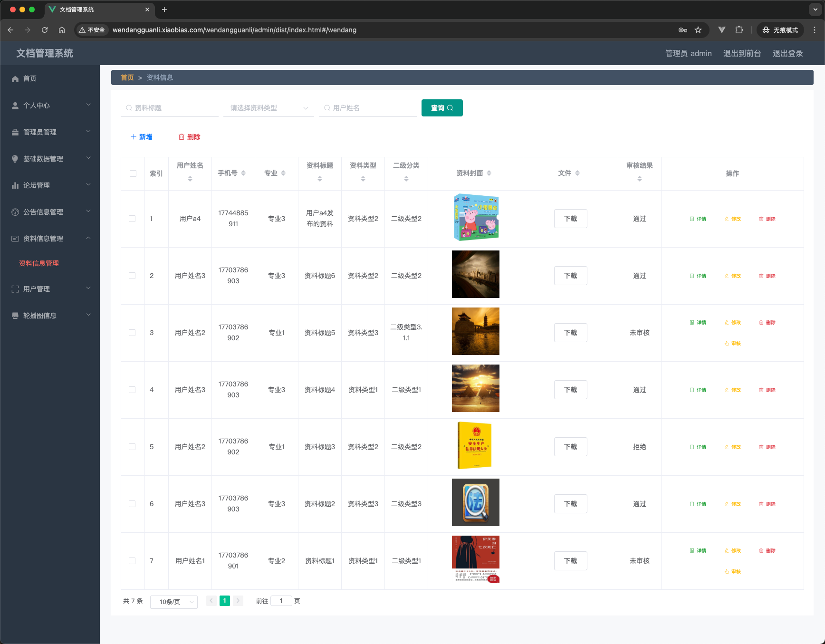Open Chrome three-dot menu
Viewport: 825px width, 644px height.
[x=815, y=30]
